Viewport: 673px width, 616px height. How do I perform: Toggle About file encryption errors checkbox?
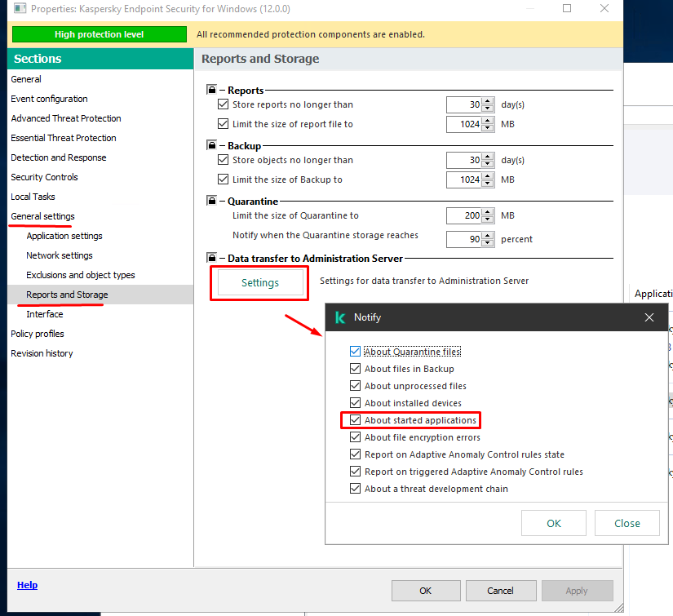355,437
